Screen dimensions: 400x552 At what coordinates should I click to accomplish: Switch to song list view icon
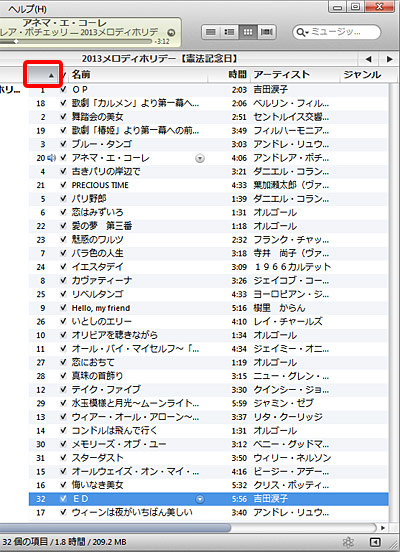pos(211,32)
